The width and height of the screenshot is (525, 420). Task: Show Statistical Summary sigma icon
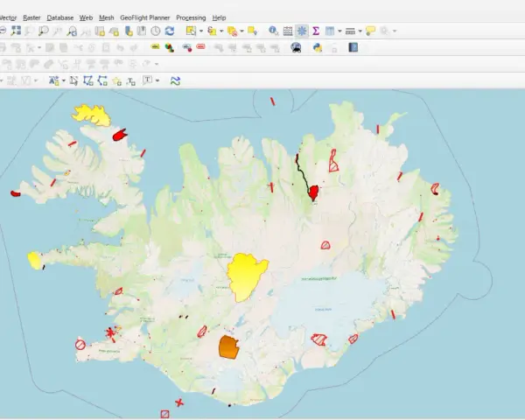[x=316, y=31]
